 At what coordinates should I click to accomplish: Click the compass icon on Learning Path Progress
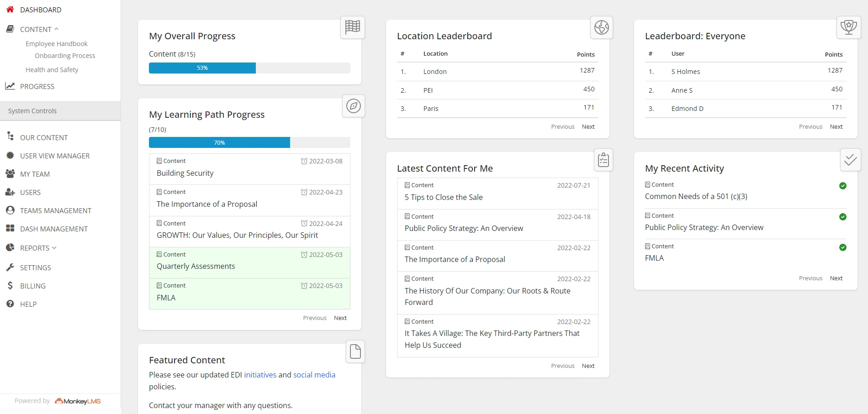pos(353,106)
